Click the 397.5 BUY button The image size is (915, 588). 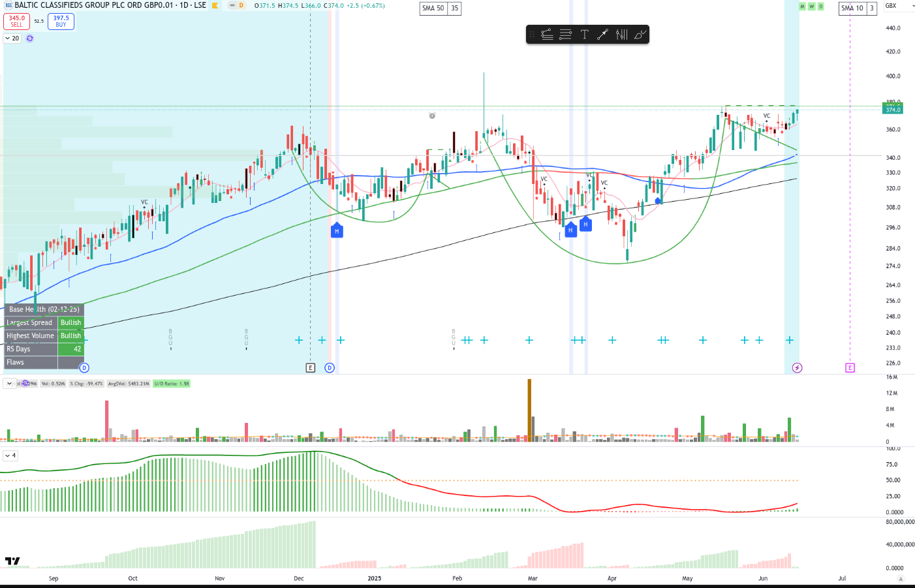61,22
